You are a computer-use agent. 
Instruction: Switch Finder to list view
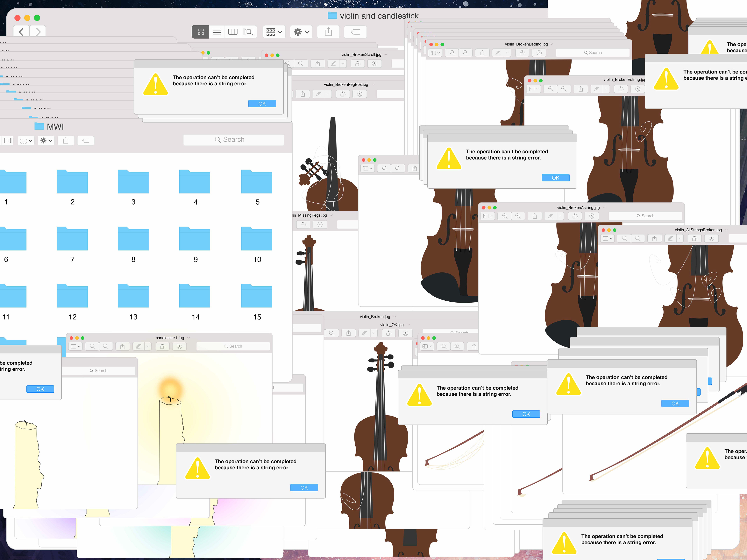217,32
